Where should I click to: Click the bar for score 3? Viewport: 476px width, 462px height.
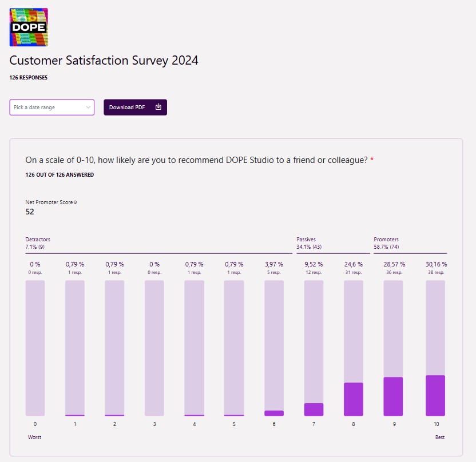click(154, 348)
